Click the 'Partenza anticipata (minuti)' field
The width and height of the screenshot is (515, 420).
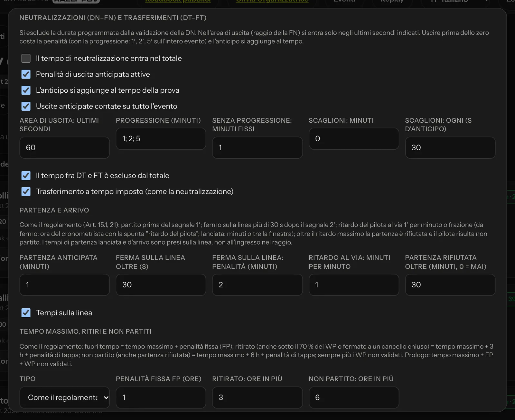click(x=64, y=285)
